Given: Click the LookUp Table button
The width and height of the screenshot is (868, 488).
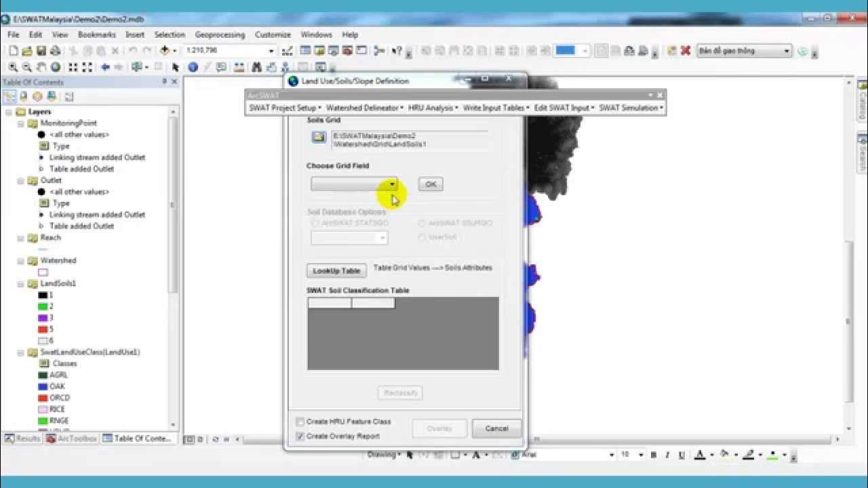Looking at the screenshot, I should pos(336,270).
